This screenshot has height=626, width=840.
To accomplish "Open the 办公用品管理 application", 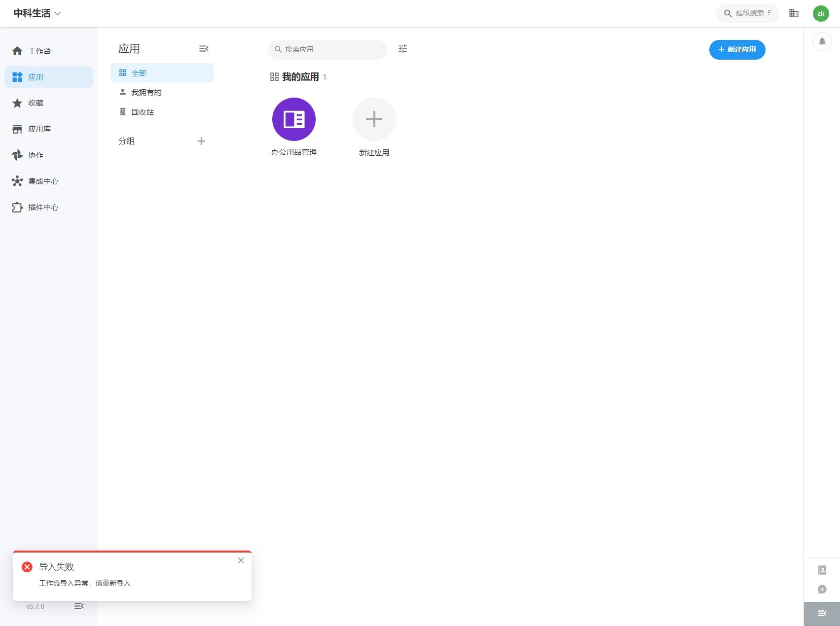I will click(x=293, y=119).
